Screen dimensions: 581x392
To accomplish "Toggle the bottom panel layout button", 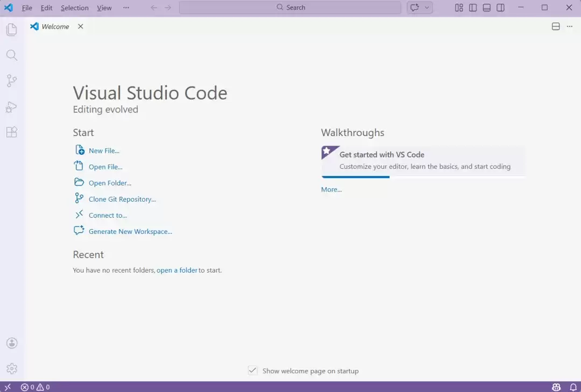I will pos(487,8).
